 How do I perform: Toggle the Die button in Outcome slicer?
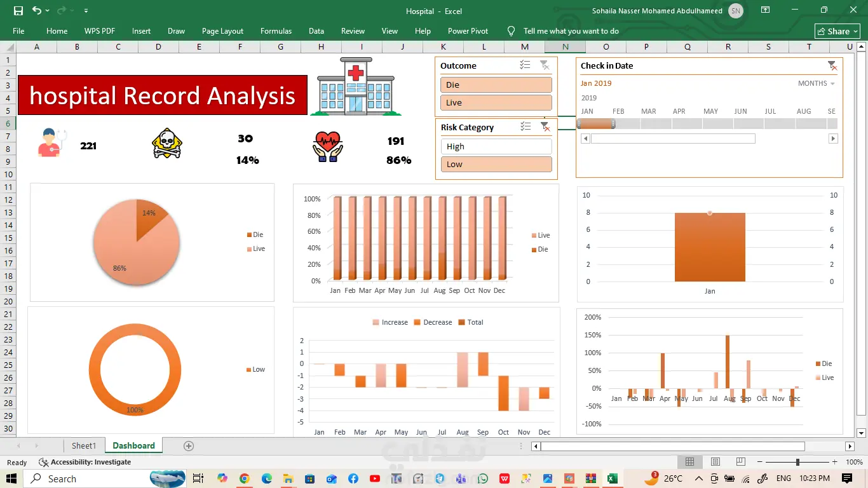coord(496,85)
